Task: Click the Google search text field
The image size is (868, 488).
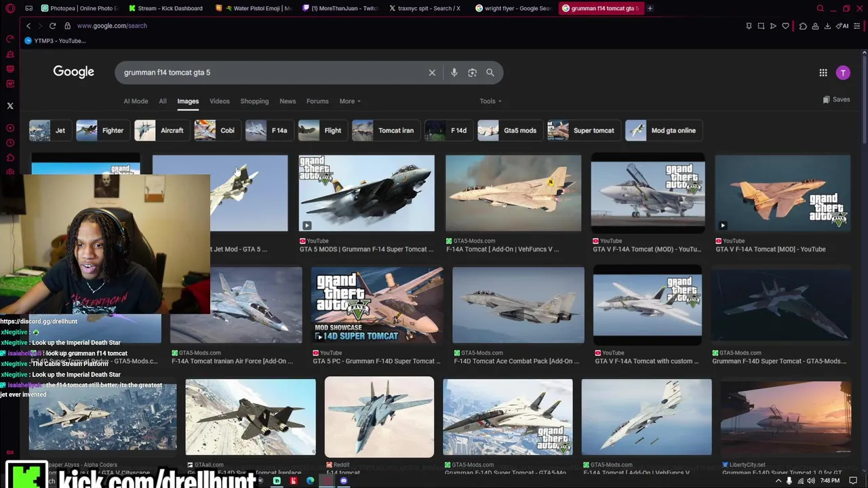Action: 271,73
